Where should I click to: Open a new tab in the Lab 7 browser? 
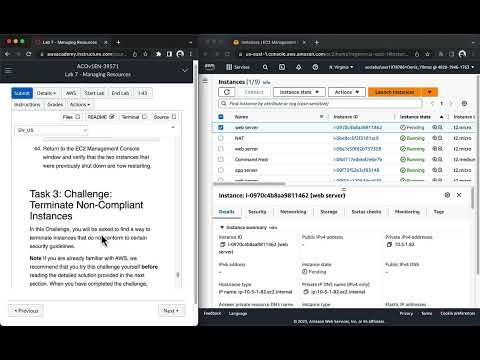(118, 42)
